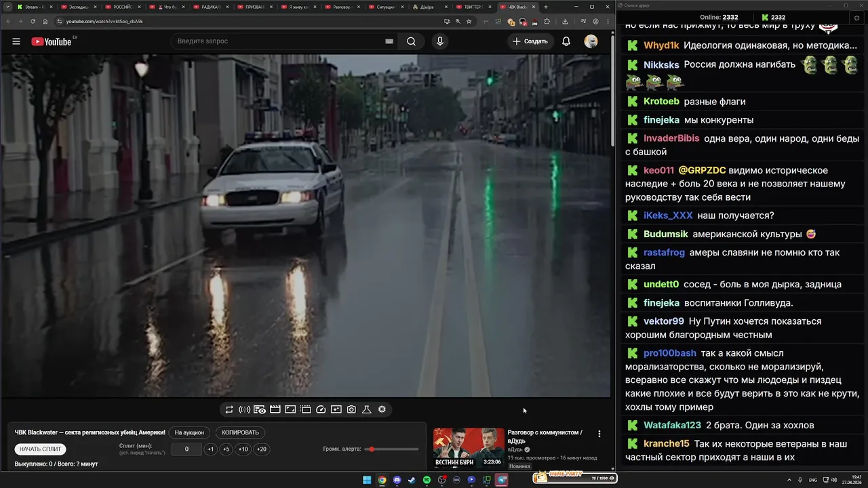This screenshot has width=868, height=488.
Task: Open the YouTube hamburger guide menu
Action: coord(16,41)
